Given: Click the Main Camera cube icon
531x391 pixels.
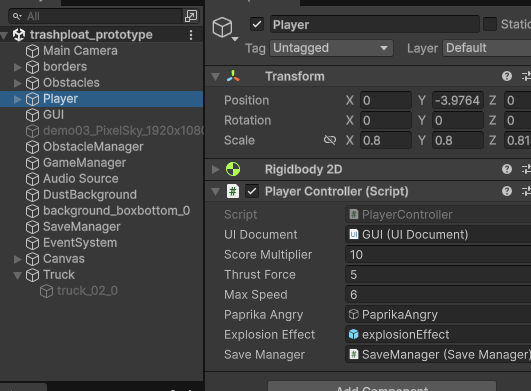Looking at the screenshot, I should [x=33, y=51].
